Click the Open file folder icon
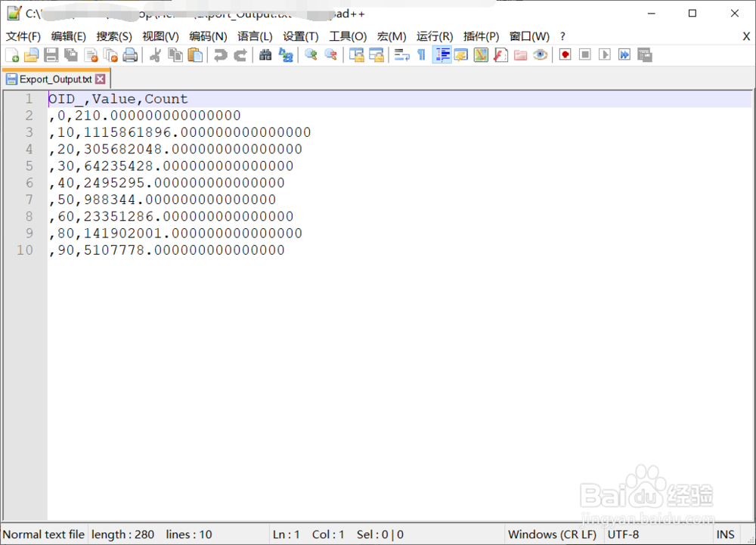The height and width of the screenshot is (545, 756). pyautogui.click(x=31, y=55)
